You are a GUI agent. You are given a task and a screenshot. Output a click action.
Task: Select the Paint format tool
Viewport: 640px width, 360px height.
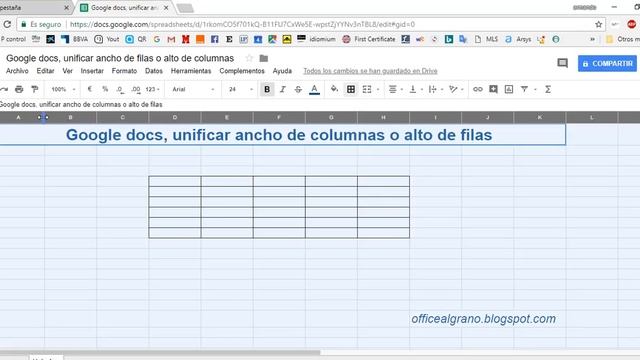coord(35,89)
